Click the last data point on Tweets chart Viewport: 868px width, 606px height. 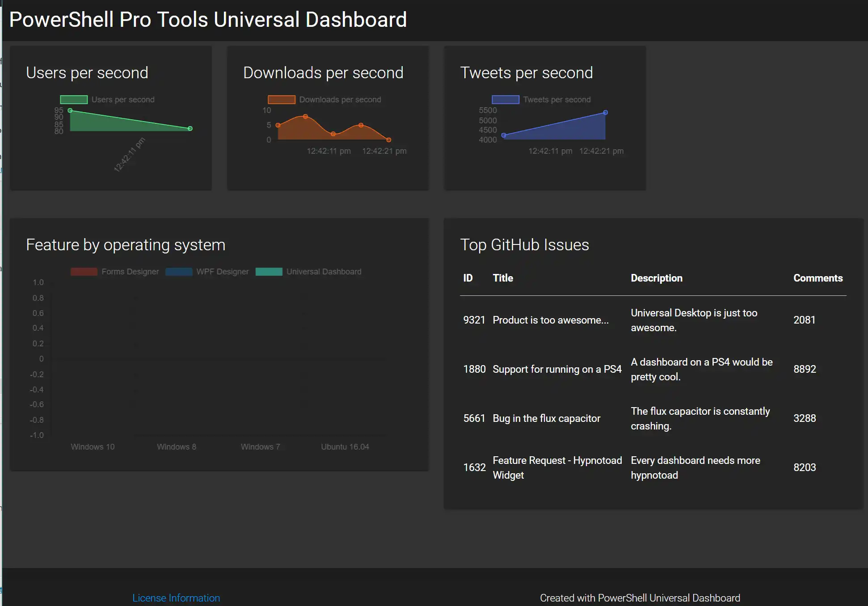[606, 113]
